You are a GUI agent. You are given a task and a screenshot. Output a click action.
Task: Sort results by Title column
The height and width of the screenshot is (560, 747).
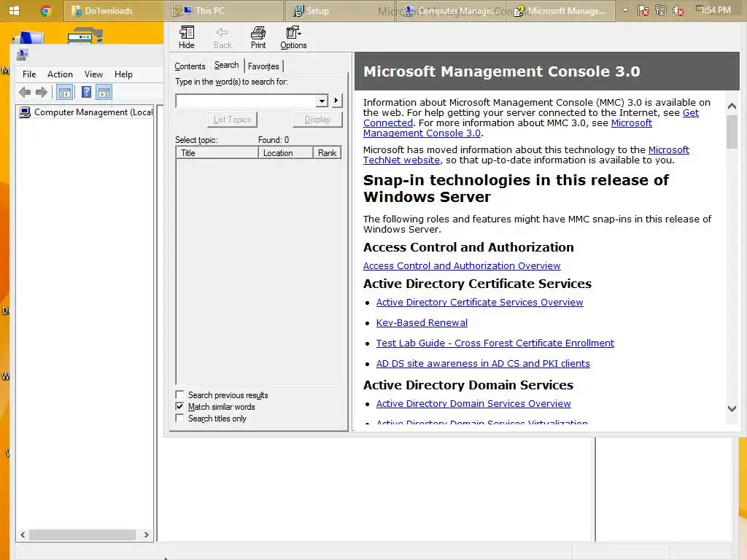(x=217, y=153)
